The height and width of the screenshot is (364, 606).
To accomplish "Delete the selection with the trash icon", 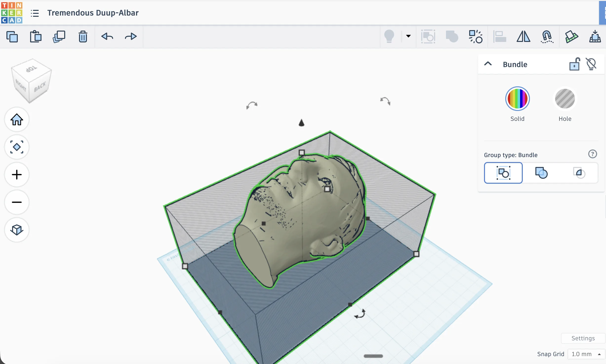I will tap(83, 37).
